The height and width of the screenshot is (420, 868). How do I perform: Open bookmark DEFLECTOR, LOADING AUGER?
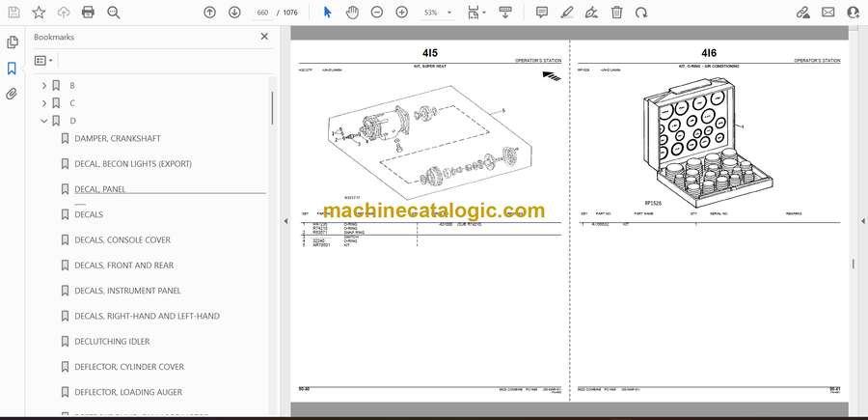pyautogui.click(x=128, y=392)
